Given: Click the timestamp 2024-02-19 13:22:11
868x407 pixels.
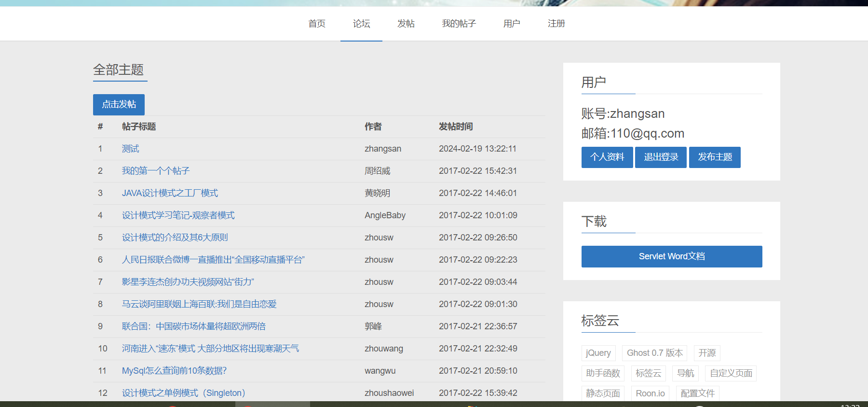Looking at the screenshot, I should 477,149.
